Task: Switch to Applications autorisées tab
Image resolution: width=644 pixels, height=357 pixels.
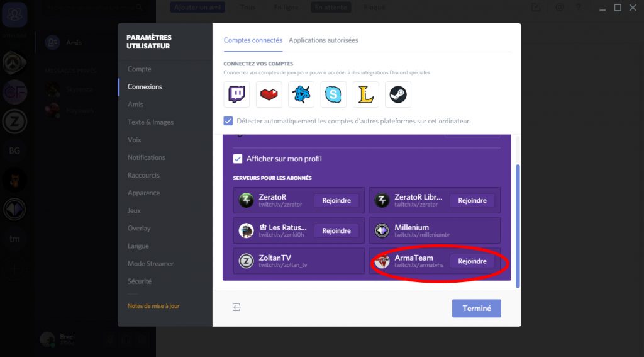Action: [323, 40]
